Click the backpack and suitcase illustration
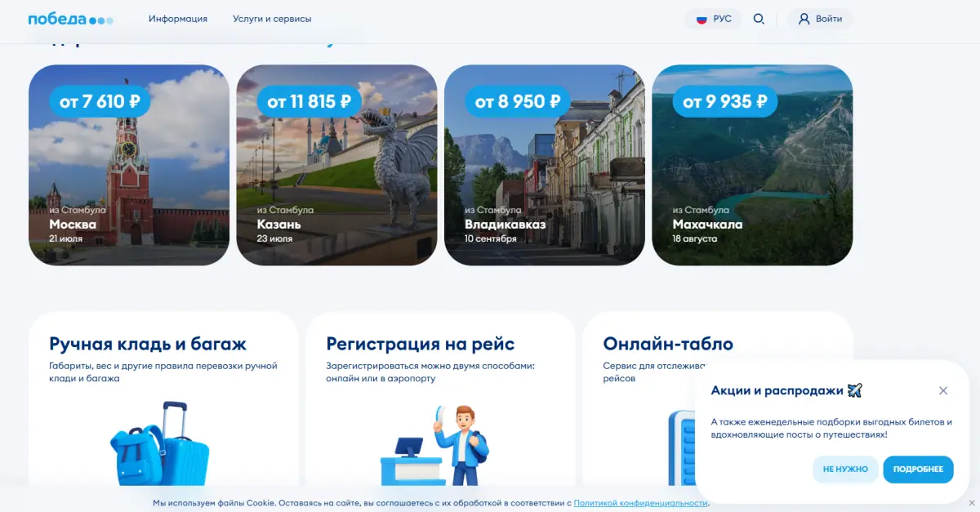 [160, 443]
